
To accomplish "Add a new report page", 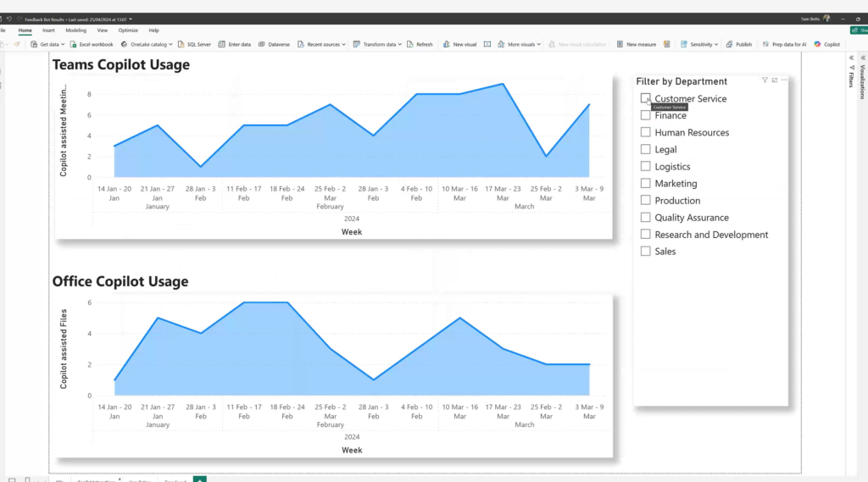I will [x=200, y=479].
